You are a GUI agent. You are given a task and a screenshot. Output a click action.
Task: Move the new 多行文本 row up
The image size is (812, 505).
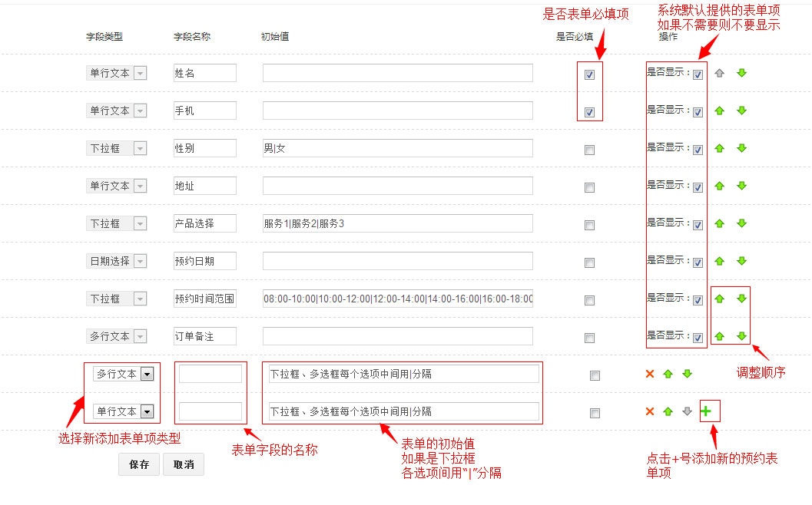668,374
